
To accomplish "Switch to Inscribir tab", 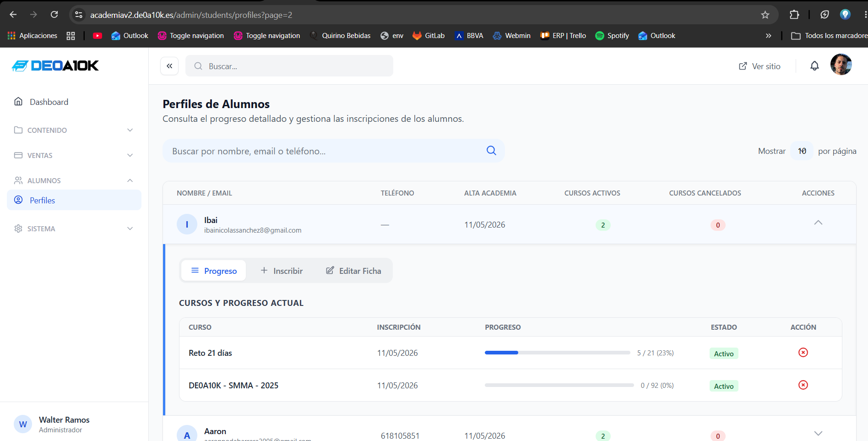I will 282,271.
